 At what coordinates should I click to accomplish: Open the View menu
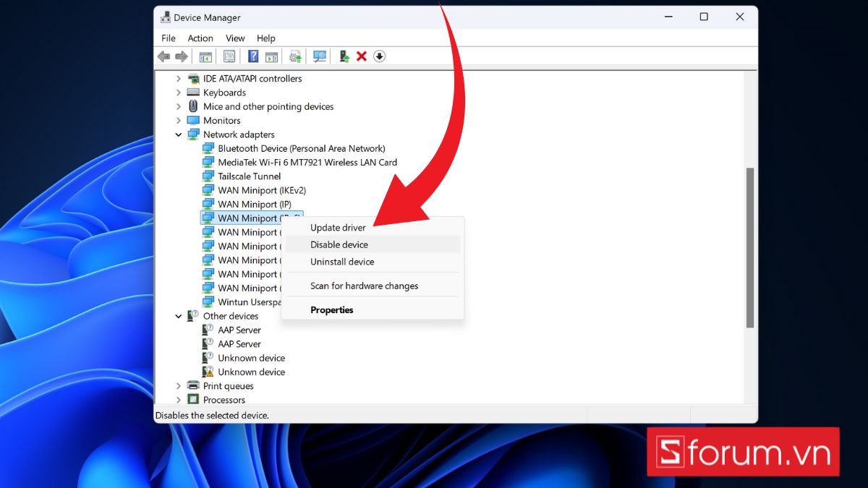click(235, 38)
